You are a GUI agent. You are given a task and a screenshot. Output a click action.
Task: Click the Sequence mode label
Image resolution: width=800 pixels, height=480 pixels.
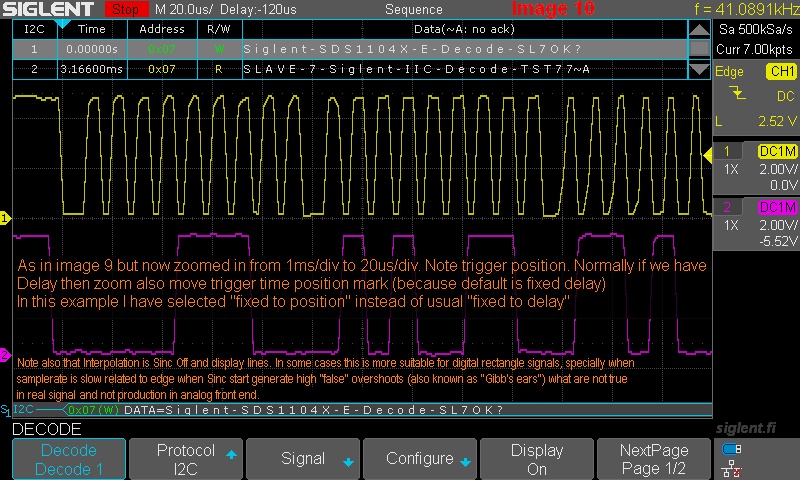pyautogui.click(x=414, y=9)
